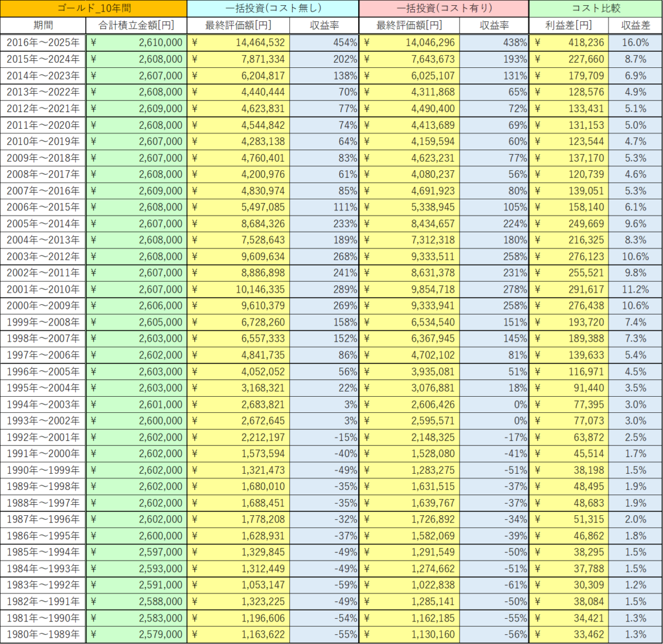Select the 1980年～1989年 period cell

tap(43, 634)
